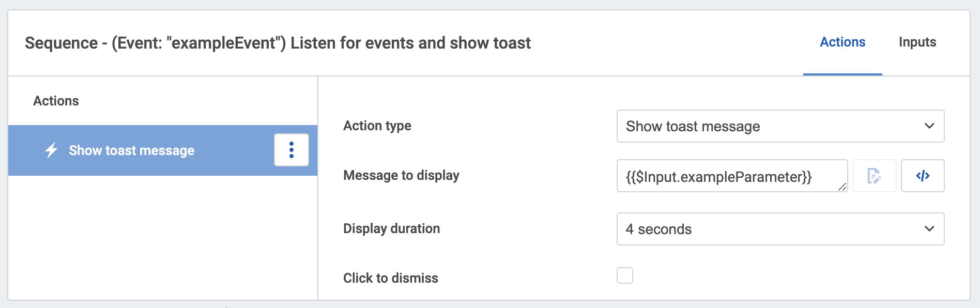The height and width of the screenshot is (308, 980).
Task: Open the kebab menu on Show toast message
Action: (x=291, y=150)
